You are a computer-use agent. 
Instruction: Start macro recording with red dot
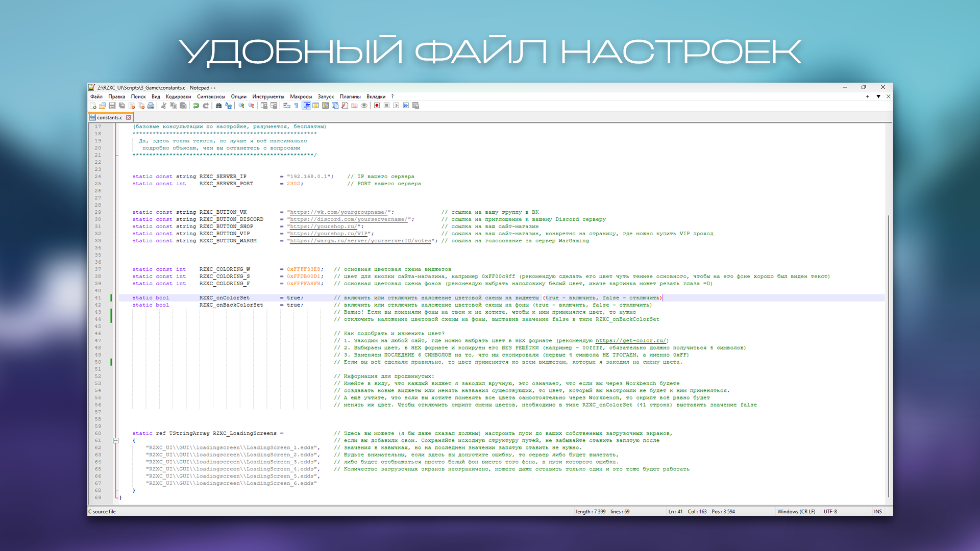tap(377, 106)
